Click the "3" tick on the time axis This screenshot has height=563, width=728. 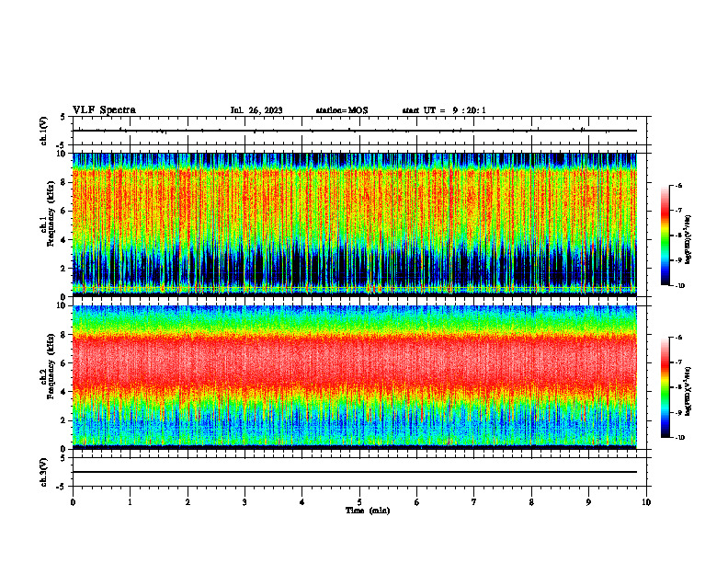tap(245, 502)
